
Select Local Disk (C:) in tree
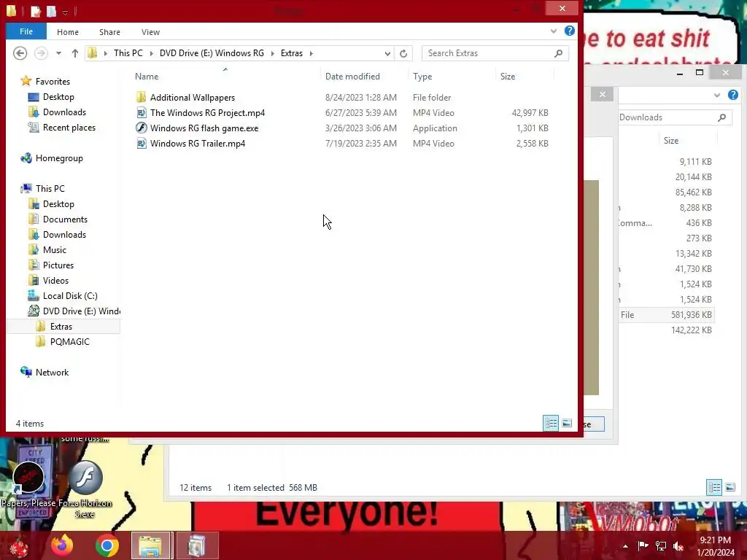70,296
